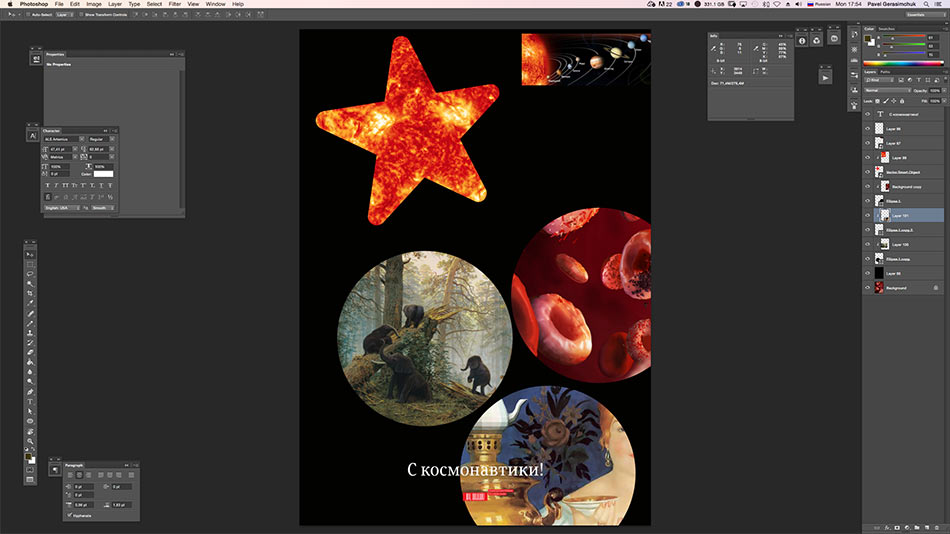Open the Type menu
Image resolution: width=950 pixels, height=534 pixels.
coord(134,4)
